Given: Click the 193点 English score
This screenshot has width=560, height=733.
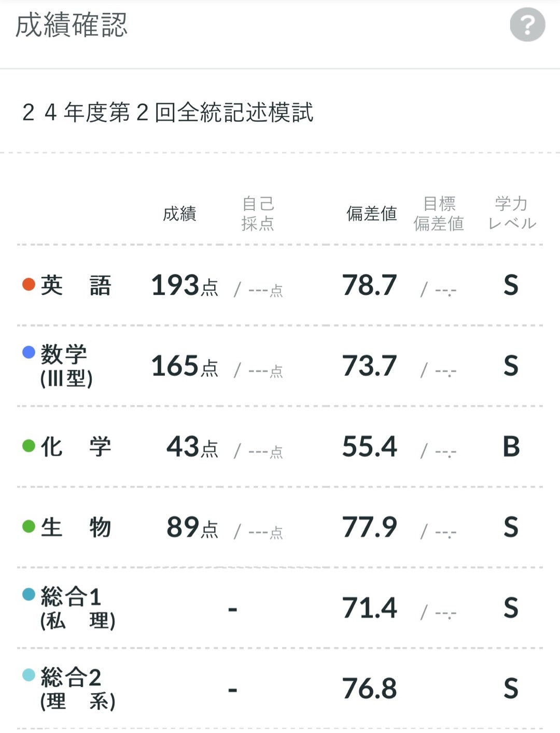Looking at the screenshot, I should pyautogui.click(x=185, y=286).
